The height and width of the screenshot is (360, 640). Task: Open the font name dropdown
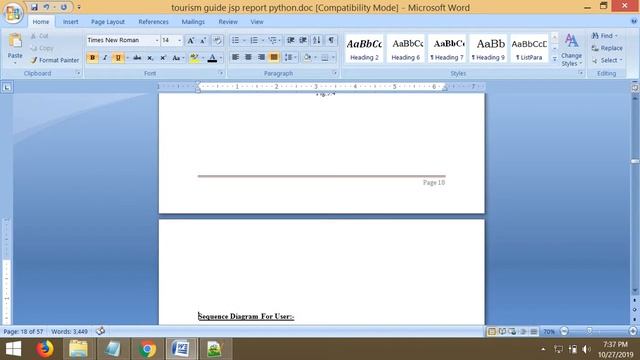click(x=156, y=40)
